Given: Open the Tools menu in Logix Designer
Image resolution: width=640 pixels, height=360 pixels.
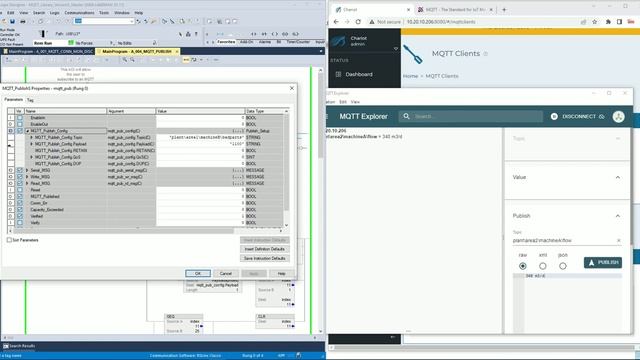Looking at the screenshot, I should coord(104,13).
